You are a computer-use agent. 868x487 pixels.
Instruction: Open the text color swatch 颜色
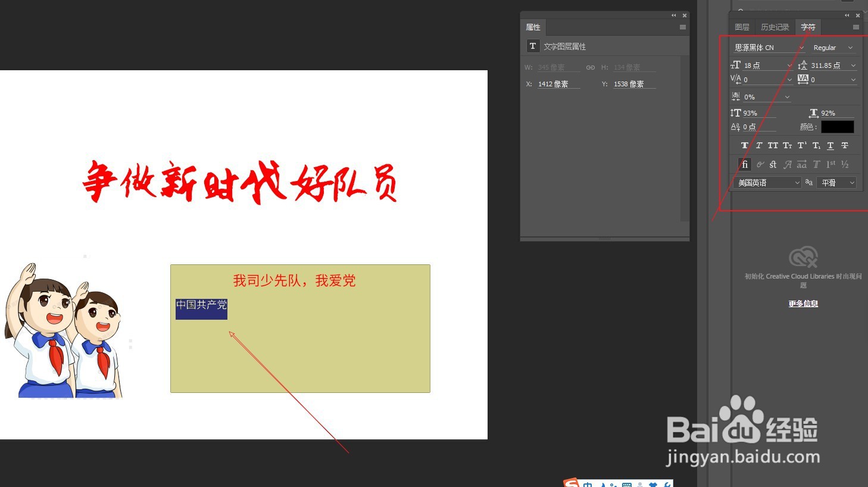[837, 126]
